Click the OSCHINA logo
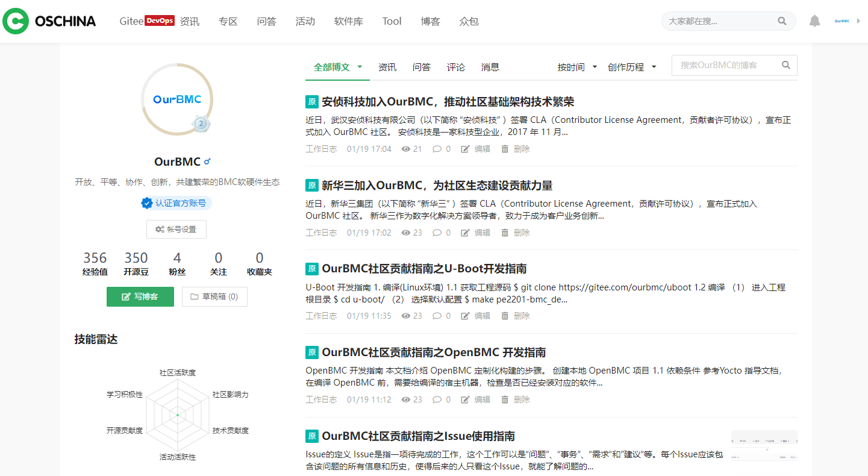 pyautogui.click(x=49, y=21)
